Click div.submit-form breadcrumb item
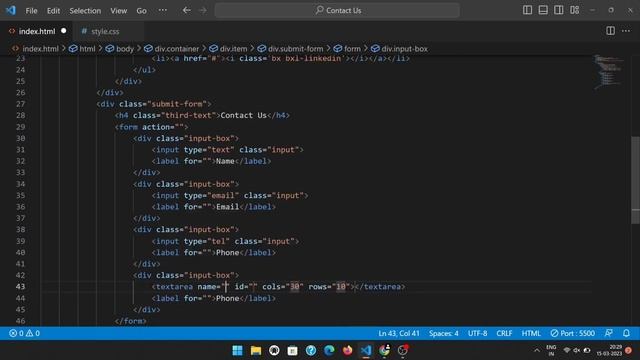640x360 pixels. [x=296, y=49]
